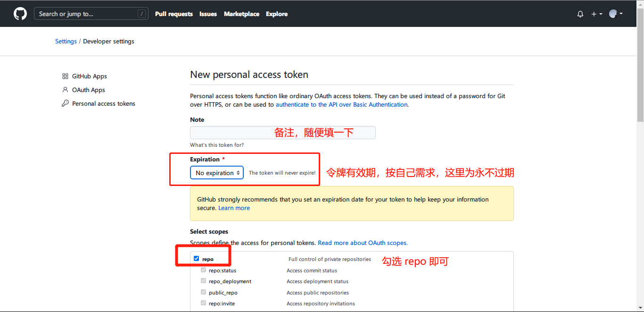Uncheck the repo scope checkbox

(x=196, y=259)
